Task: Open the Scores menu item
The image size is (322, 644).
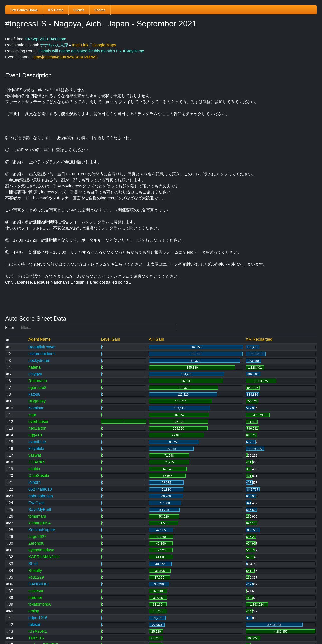Action: 100,10
